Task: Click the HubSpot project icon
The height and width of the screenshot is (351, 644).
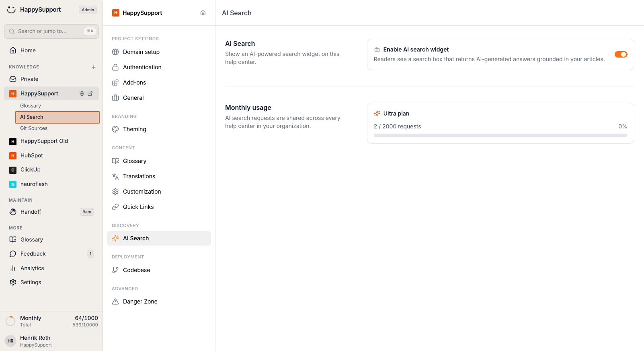Action: [x=13, y=156]
